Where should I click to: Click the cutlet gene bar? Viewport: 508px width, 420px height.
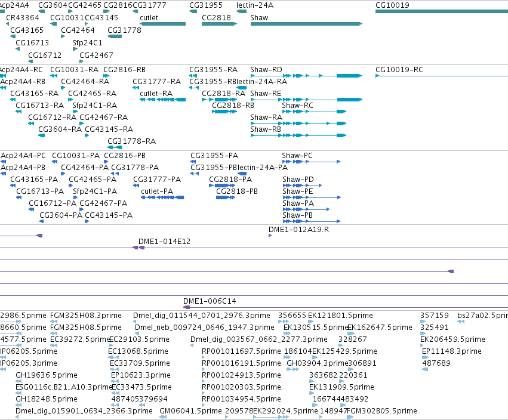pyautogui.click(x=162, y=24)
